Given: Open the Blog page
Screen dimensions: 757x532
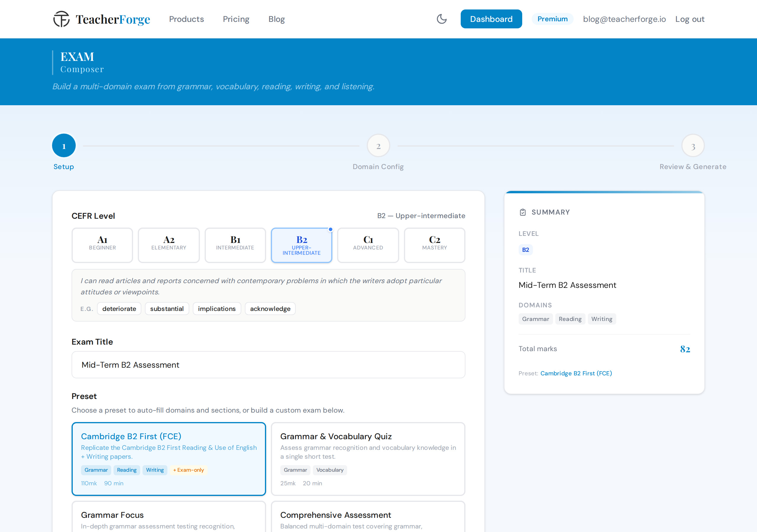Looking at the screenshot, I should click(x=276, y=19).
